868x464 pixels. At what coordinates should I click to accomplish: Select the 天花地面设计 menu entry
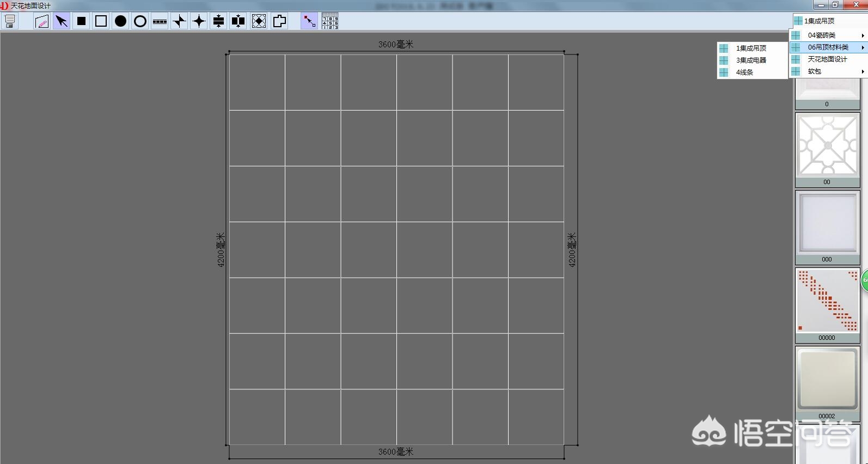click(x=827, y=59)
